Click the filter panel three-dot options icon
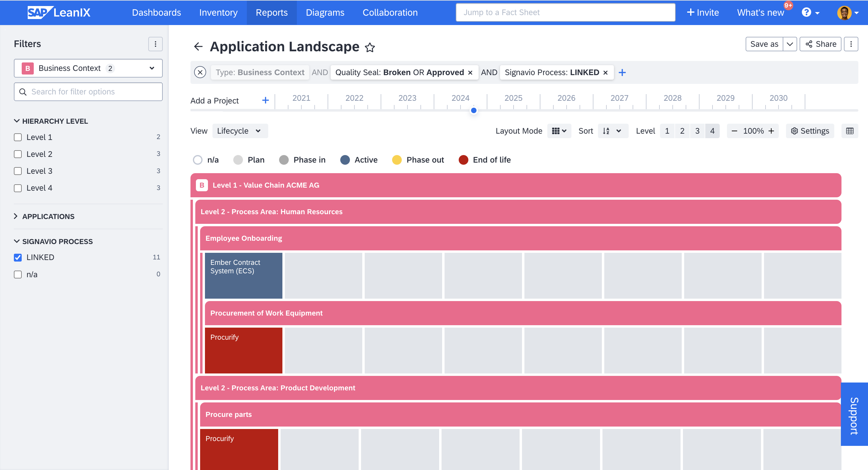Screen dimensions: 868x470 156,43
